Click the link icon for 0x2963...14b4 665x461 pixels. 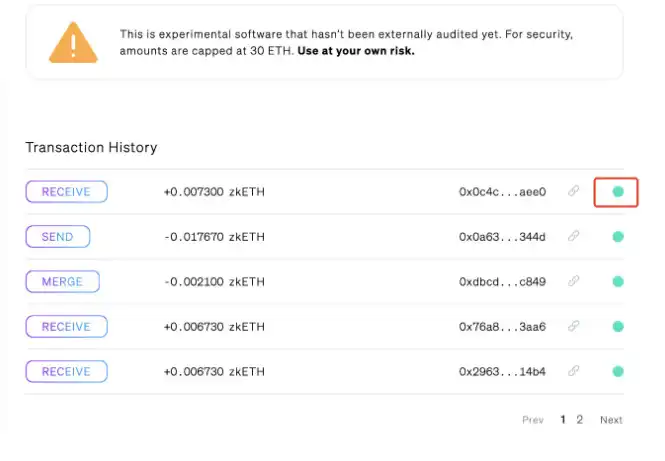(x=574, y=372)
